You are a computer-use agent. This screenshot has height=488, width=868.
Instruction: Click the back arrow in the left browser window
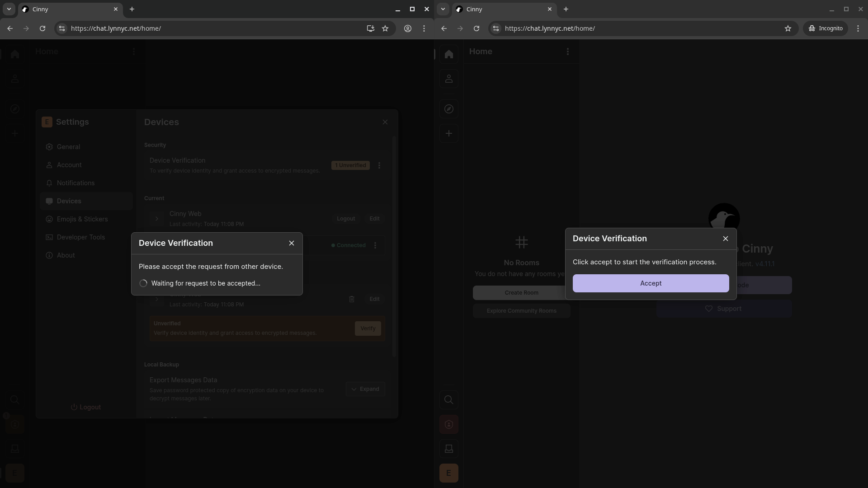[10, 28]
